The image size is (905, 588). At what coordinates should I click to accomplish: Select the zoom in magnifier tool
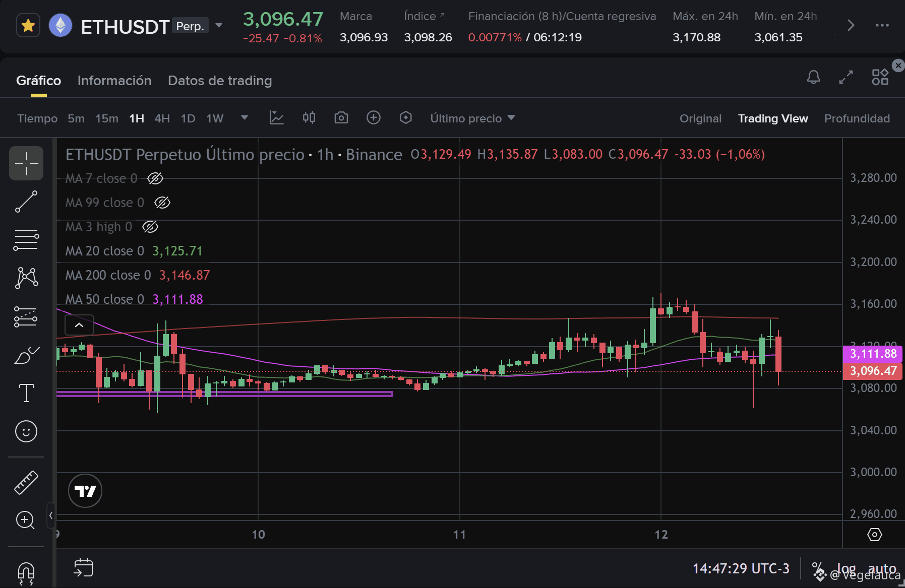[x=25, y=520]
